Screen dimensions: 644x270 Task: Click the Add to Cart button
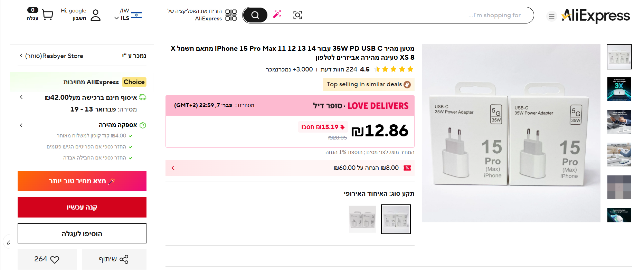coord(82,233)
